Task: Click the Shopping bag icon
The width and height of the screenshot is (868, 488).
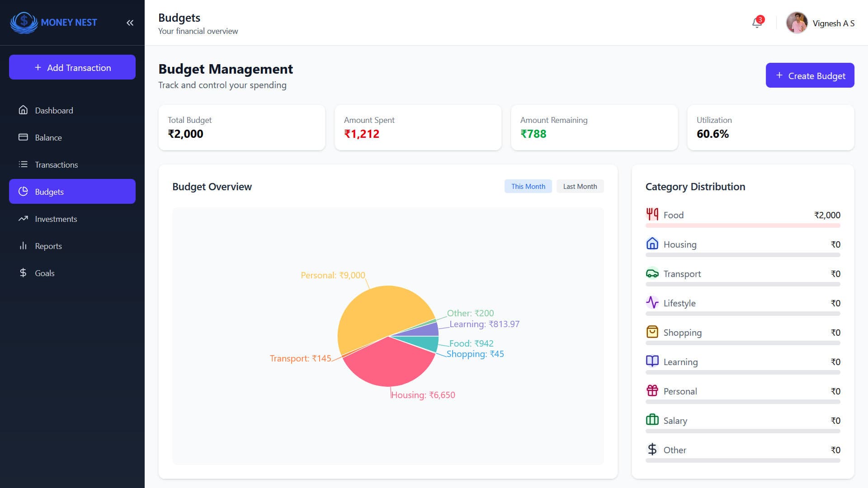Action: tap(652, 332)
